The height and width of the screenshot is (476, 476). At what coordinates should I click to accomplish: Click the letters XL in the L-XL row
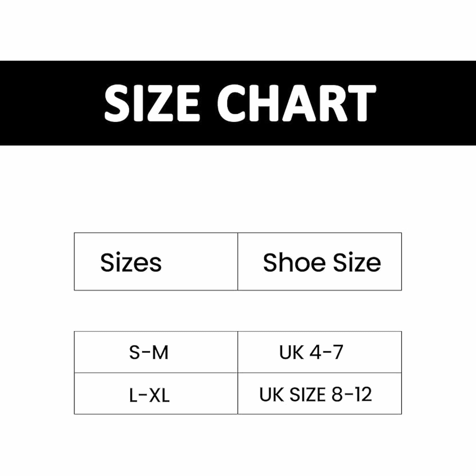160,395
